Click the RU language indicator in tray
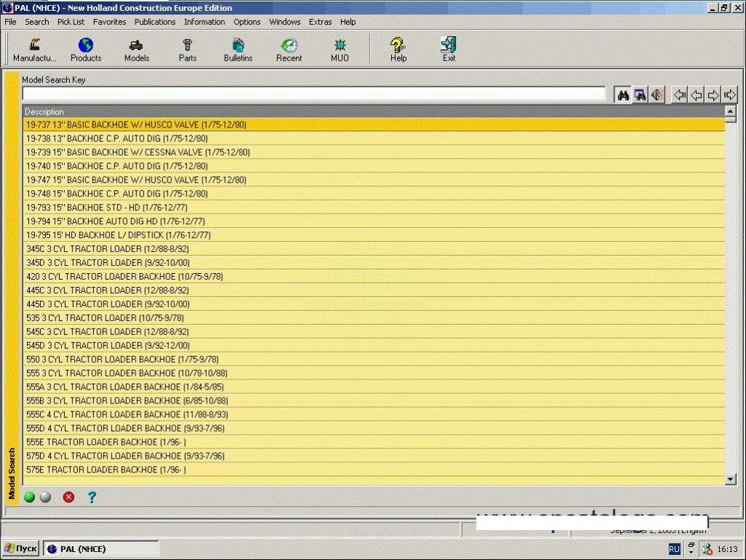The width and height of the screenshot is (746, 560). 674,549
